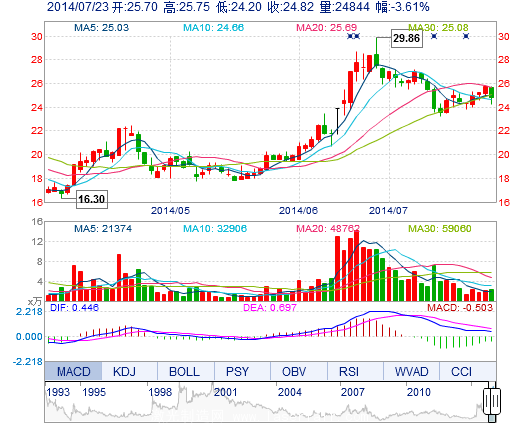Open the BOLL indicator tab

(184, 371)
